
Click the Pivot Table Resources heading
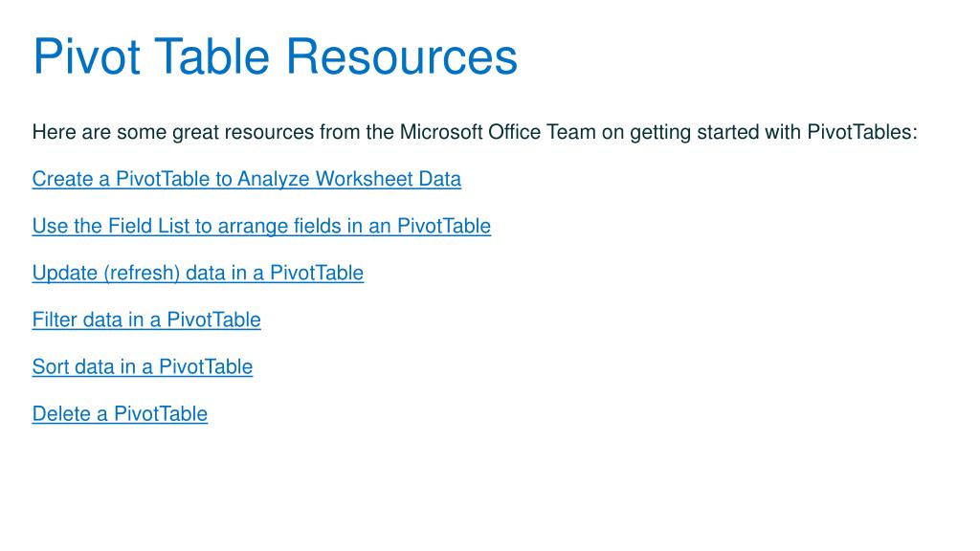(x=275, y=56)
